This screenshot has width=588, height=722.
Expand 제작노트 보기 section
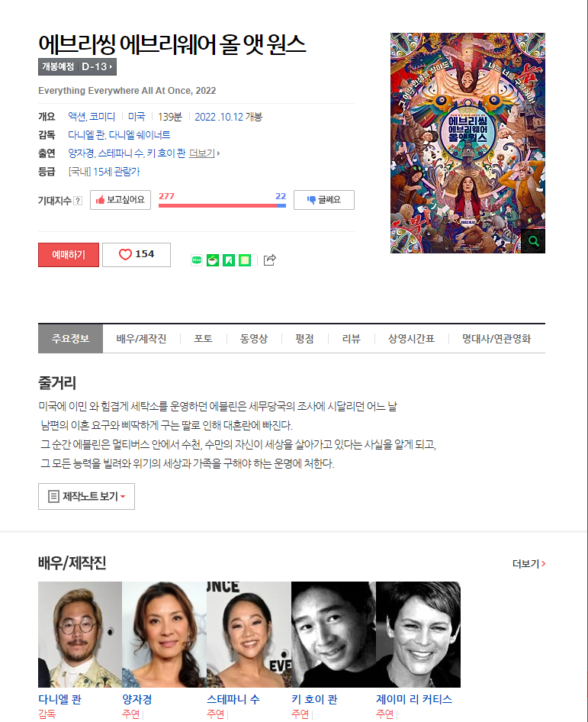[86, 496]
